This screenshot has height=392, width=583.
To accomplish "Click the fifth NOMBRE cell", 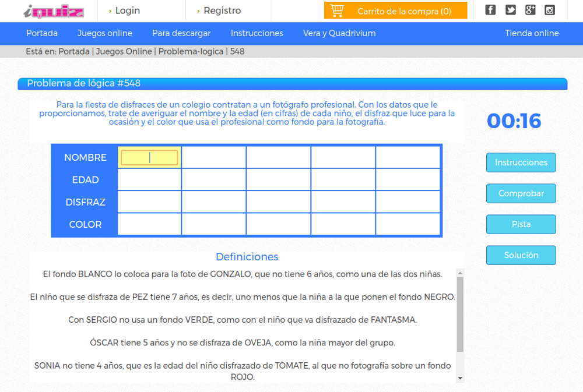I will click(x=408, y=157).
